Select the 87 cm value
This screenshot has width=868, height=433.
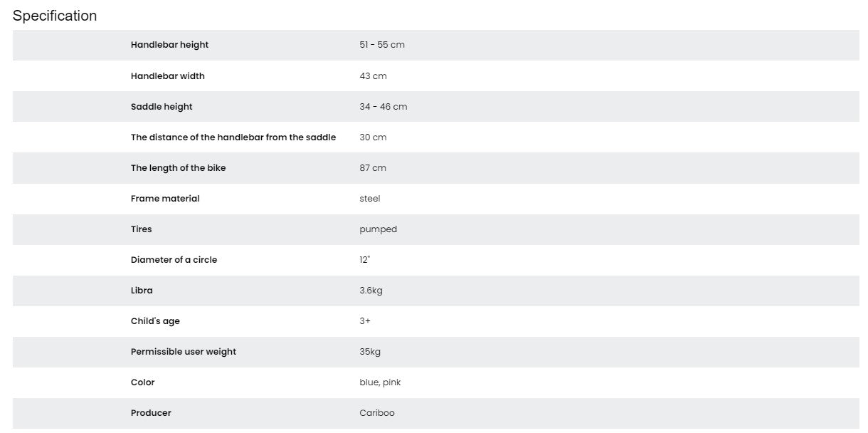tap(373, 168)
